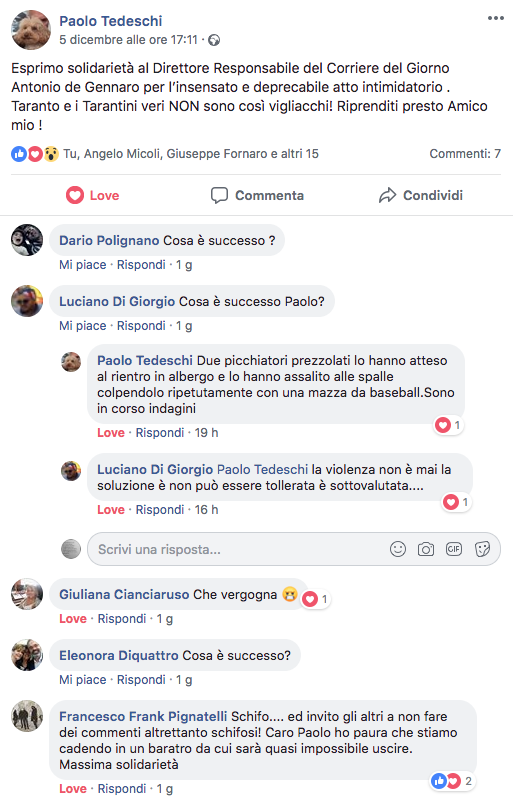This screenshot has height=806, width=513.
Task: Reply to Luciano Di Giorgio's first comment
Action: point(141,326)
